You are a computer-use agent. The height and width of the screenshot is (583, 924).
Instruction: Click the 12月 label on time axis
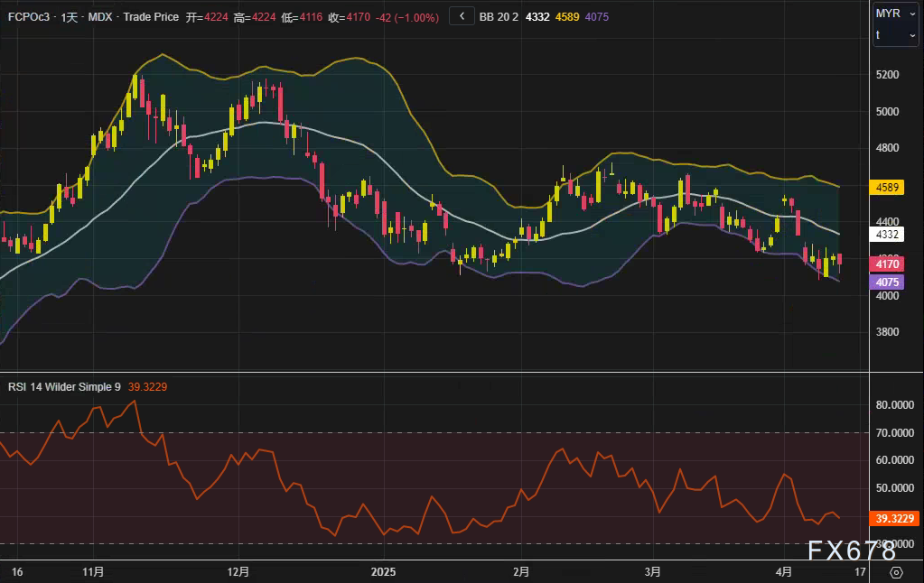tap(238, 572)
